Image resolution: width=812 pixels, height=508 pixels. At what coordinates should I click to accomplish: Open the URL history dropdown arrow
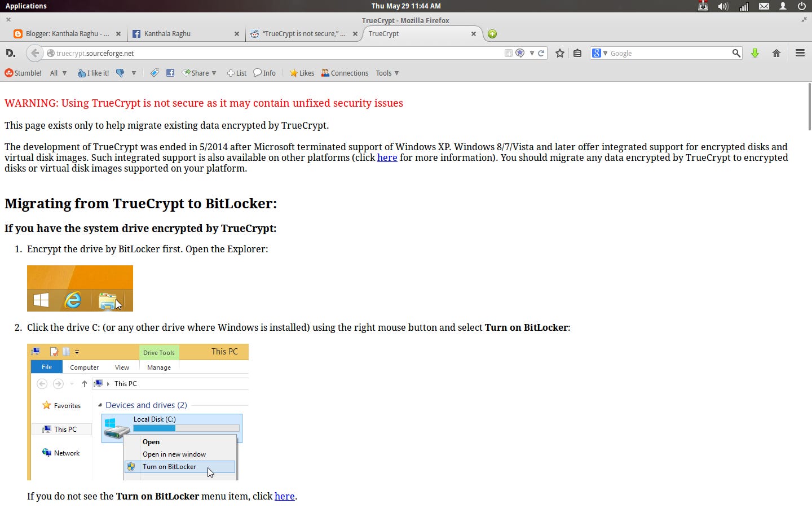(531, 53)
